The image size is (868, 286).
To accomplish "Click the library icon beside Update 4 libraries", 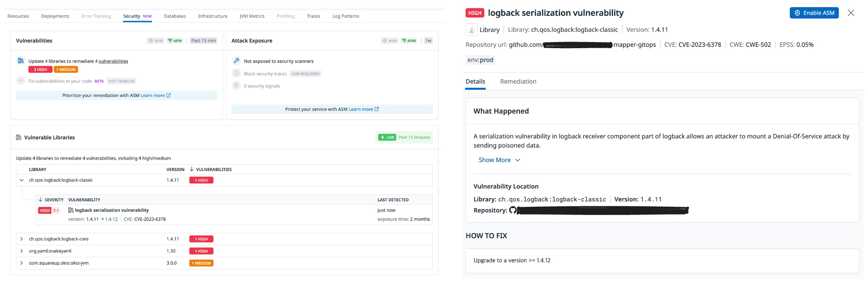I will [x=21, y=61].
